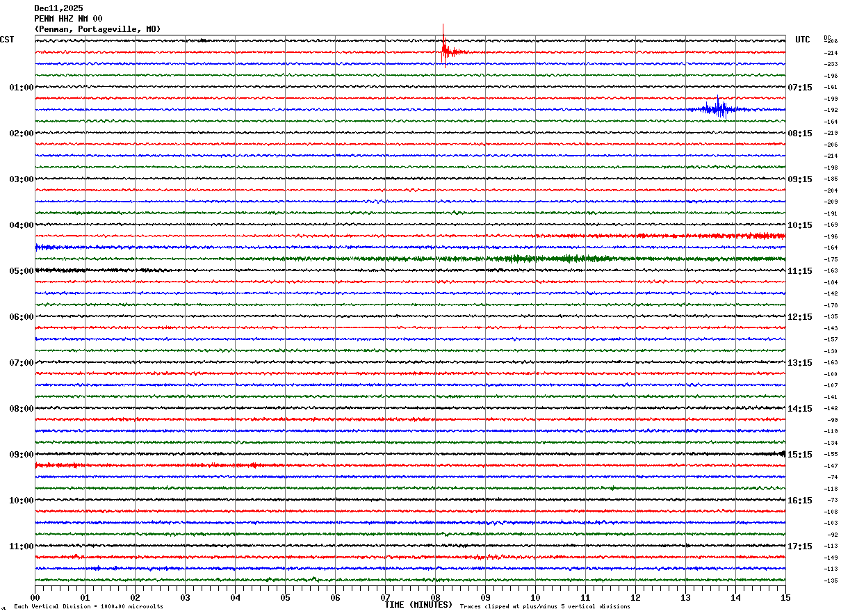Image resolution: width=841 pixels, height=616 pixels.
Task: Click the 17:15 UTC time label
Action: pos(799,546)
